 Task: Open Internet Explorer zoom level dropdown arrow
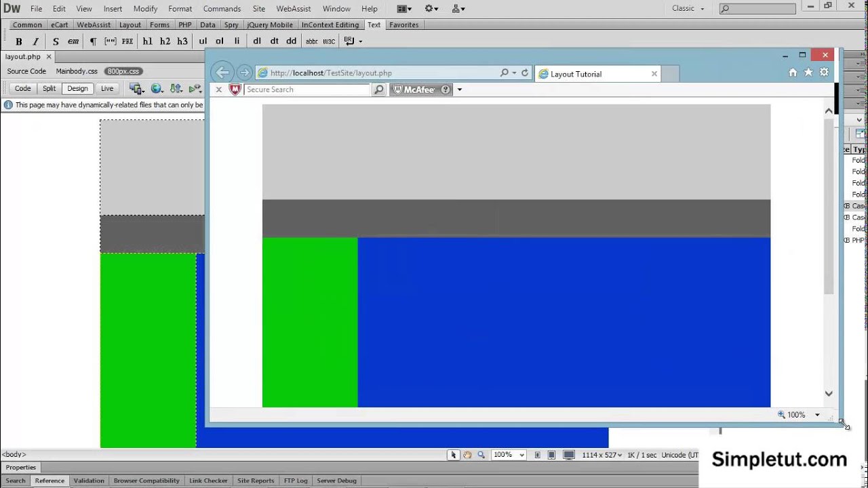[817, 415]
